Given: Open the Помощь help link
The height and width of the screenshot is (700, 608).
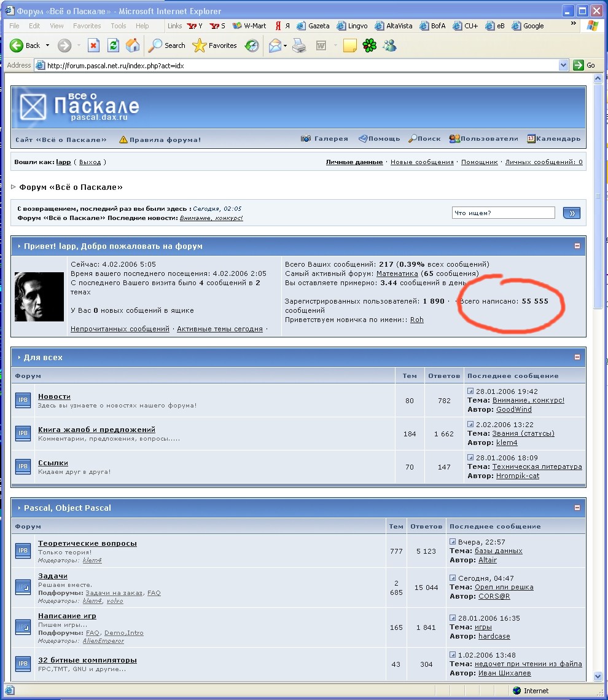Looking at the screenshot, I should click(379, 139).
